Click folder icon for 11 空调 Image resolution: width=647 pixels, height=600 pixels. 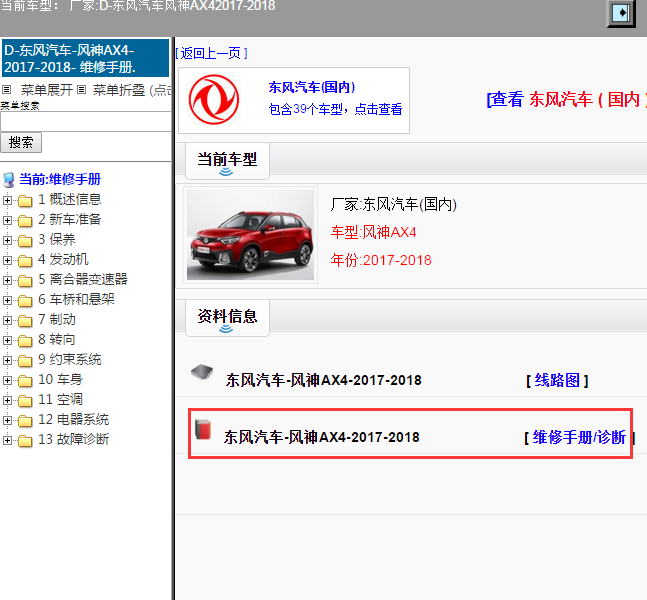[25, 401]
